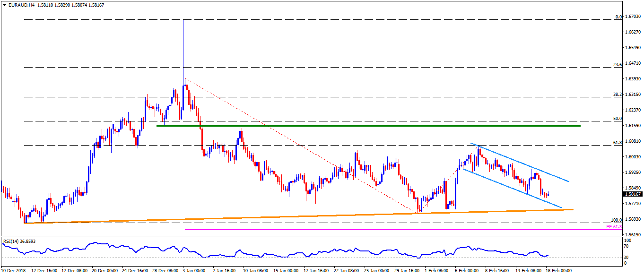This screenshot has height=276, width=644.
Task: Click the EURAUD,H4 symbol title
Action: [x=19, y=5]
